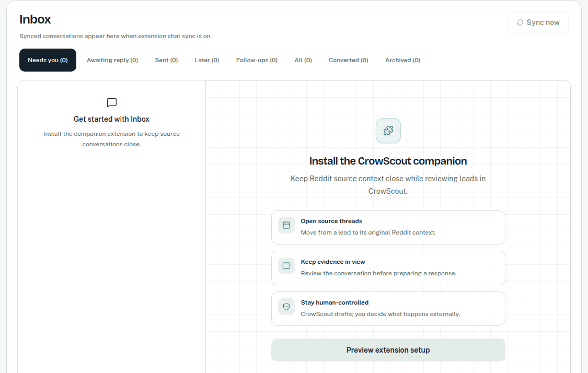Click 'CrowScout drafts; you decide what happens externally.'
This screenshot has height=373, width=588.
[381, 314]
